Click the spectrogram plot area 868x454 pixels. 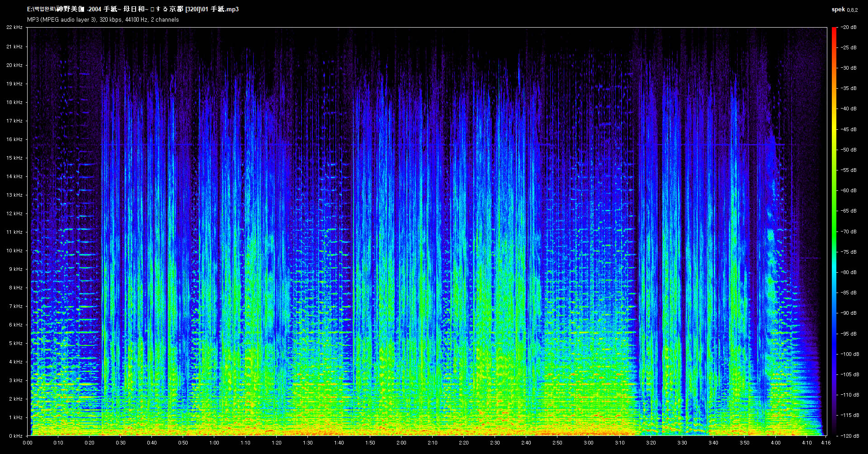(427, 232)
